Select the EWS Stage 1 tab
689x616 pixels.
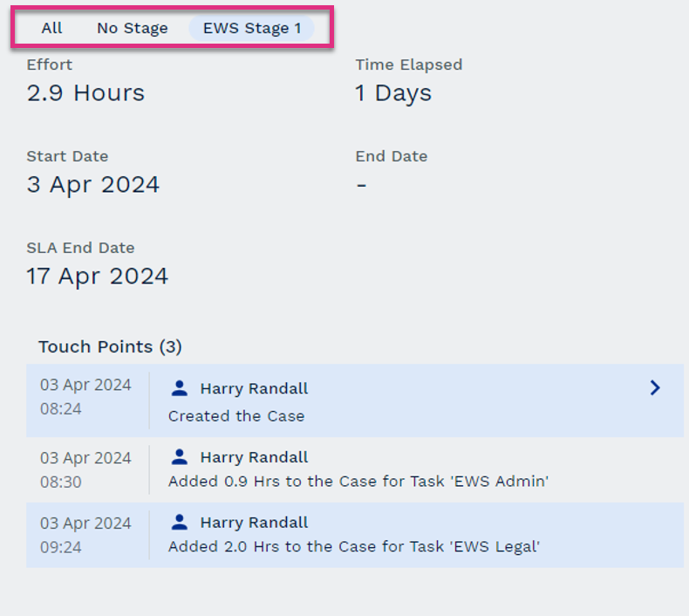pos(252,28)
